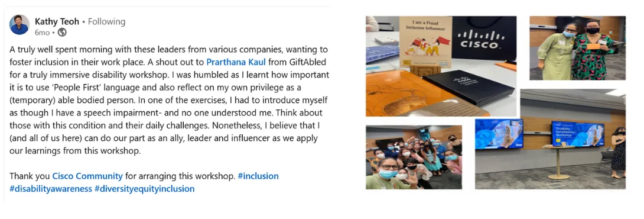The width and height of the screenshot is (644, 219).
Task: Click the 6mo post timestamp
Action: (x=43, y=32)
